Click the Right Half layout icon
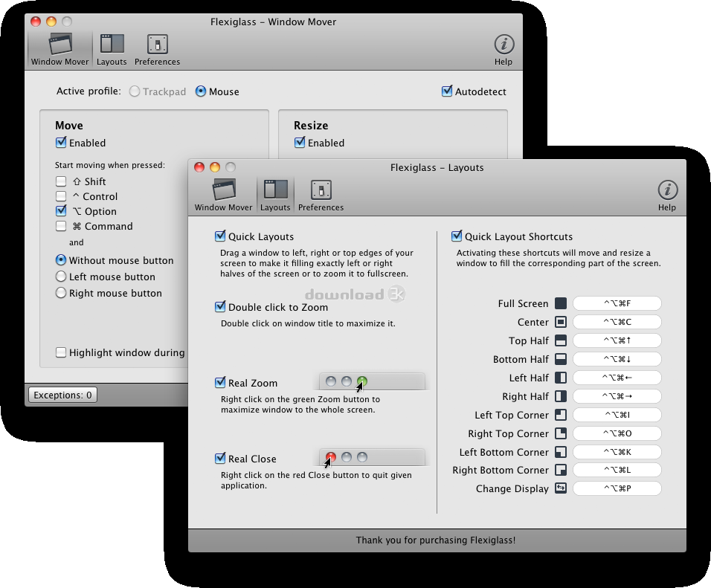Screen dimensions: 711x588 click(x=561, y=396)
